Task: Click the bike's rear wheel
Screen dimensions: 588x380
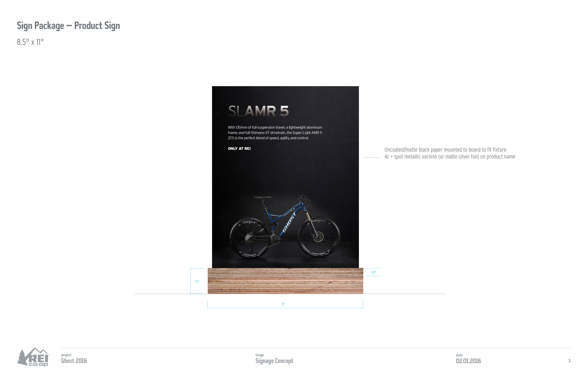Action: (x=249, y=238)
